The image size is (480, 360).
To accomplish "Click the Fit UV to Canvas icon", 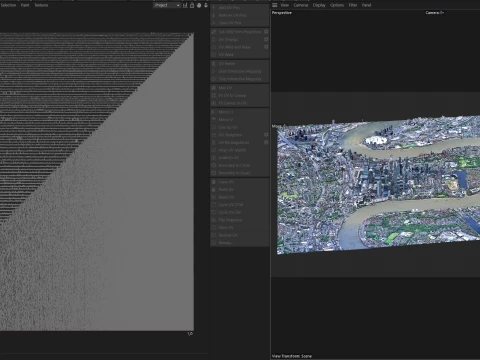I will click(x=214, y=95).
